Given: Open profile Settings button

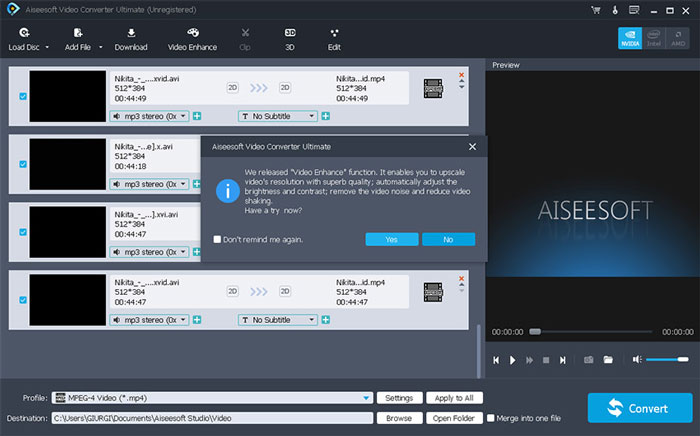Looking at the screenshot, I should 399,398.
